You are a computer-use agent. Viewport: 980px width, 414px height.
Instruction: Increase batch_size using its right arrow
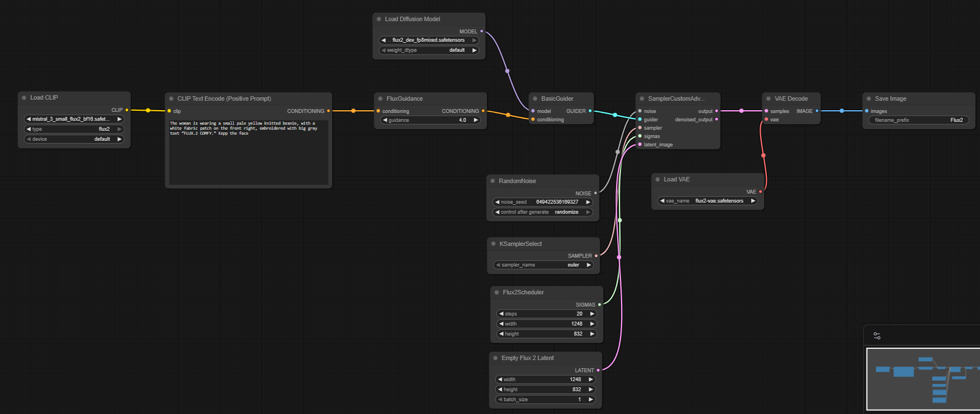point(591,400)
